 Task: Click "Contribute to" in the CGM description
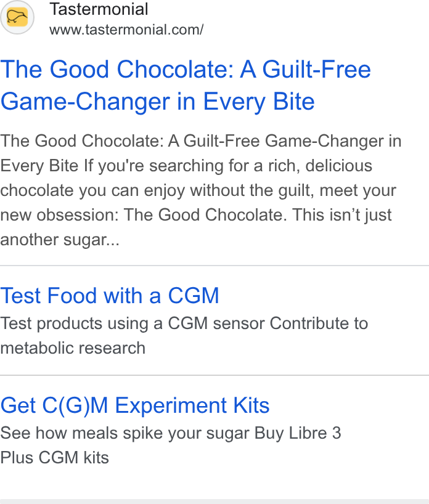(x=319, y=323)
